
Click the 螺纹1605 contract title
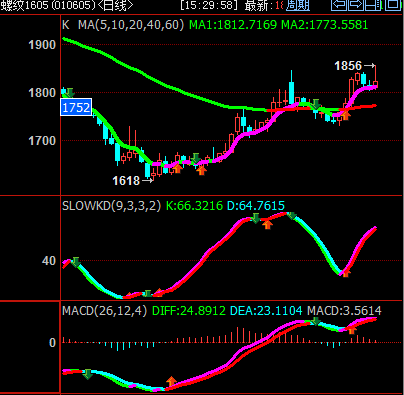click(24, 5)
